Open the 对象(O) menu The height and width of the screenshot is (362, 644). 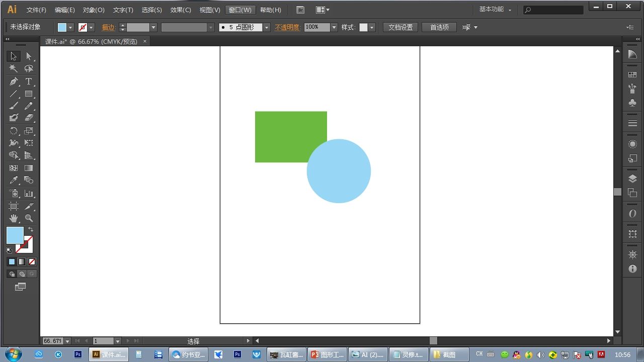(94, 10)
